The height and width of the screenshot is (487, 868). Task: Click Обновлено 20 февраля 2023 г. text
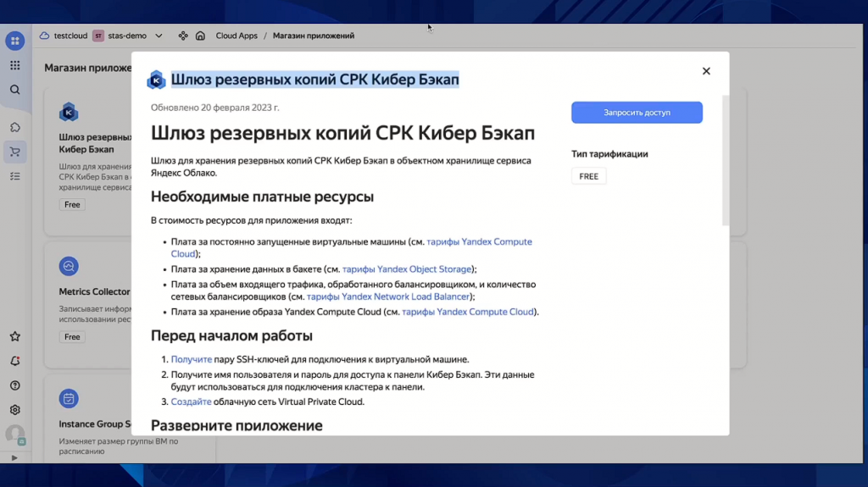pos(214,108)
